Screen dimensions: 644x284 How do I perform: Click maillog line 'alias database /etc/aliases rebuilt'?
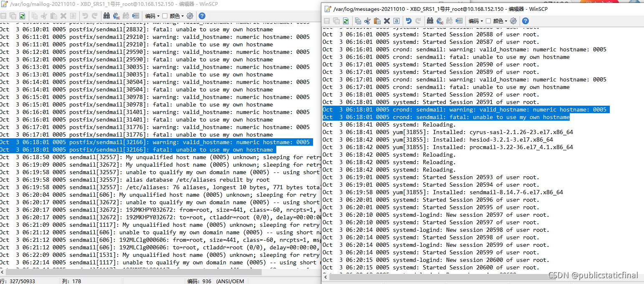[135, 180]
